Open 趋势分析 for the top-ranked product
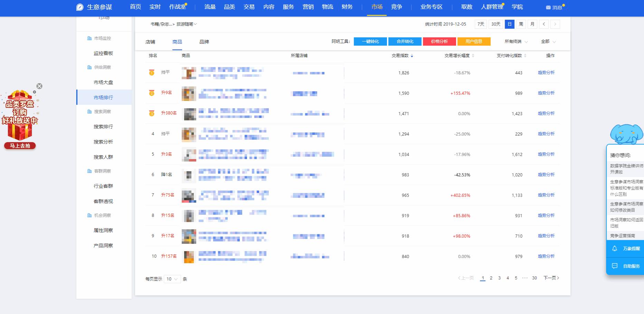The width and height of the screenshot is (644, 314). 546,73
